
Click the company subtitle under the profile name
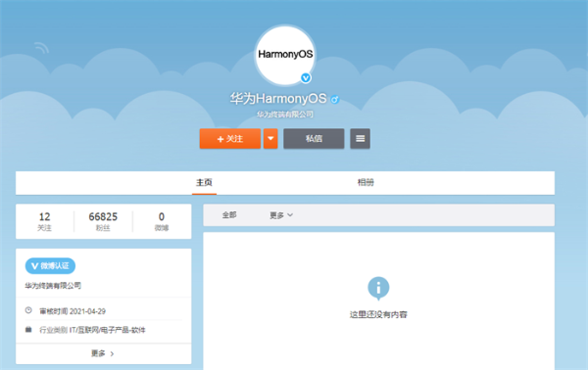point(285,115)
